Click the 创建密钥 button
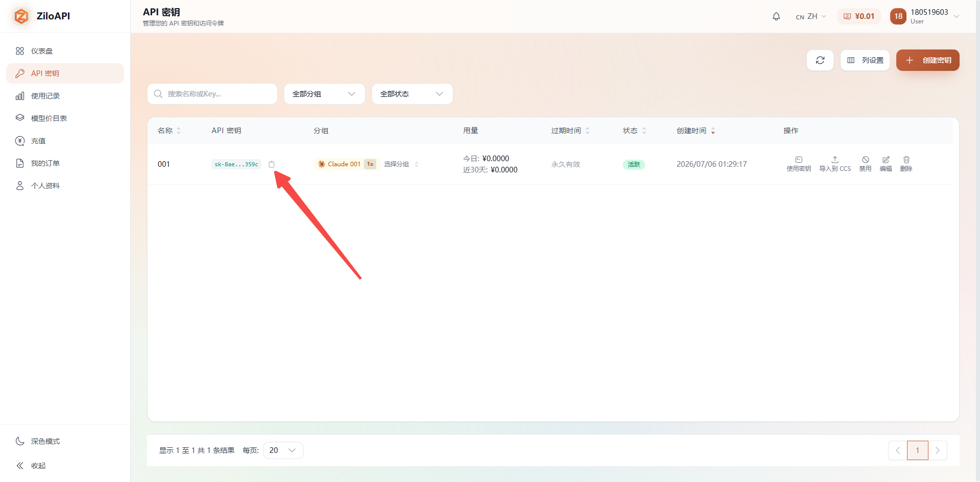 click(x=927, y=60)
